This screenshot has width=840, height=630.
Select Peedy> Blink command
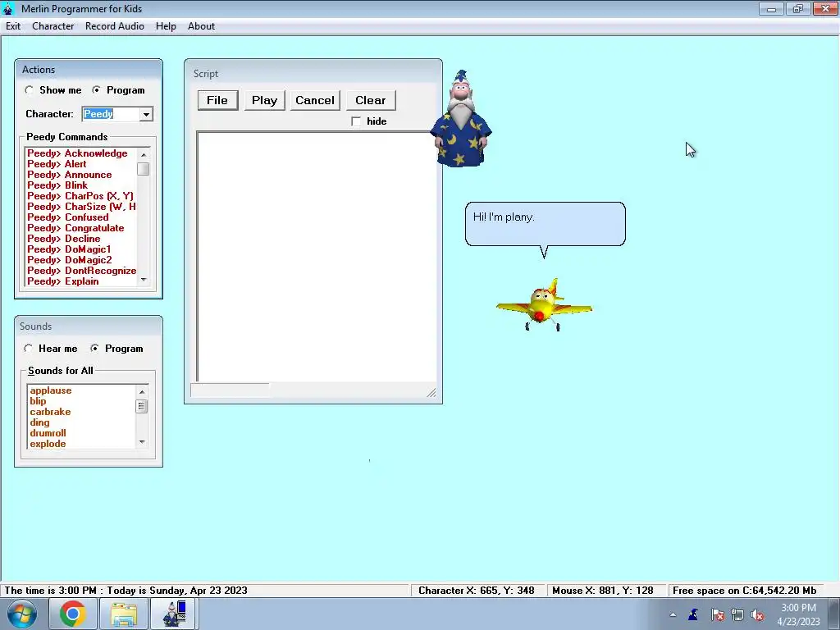tap(57, 185)
